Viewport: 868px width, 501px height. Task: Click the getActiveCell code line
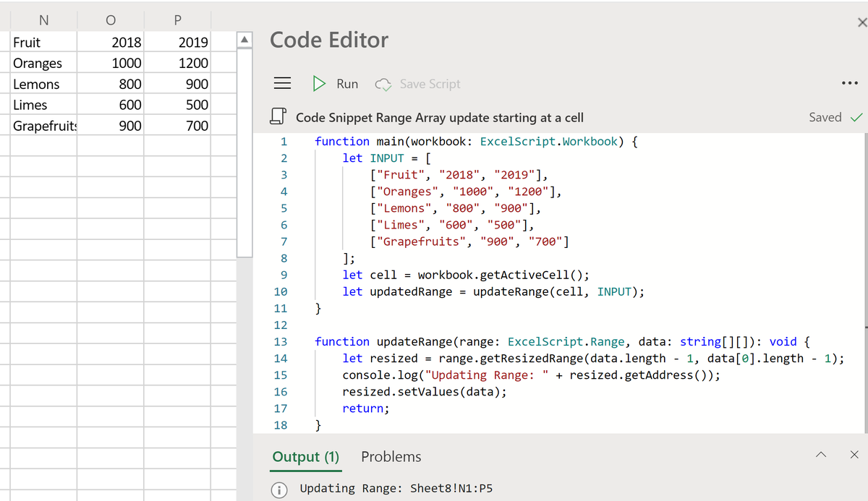466,275
